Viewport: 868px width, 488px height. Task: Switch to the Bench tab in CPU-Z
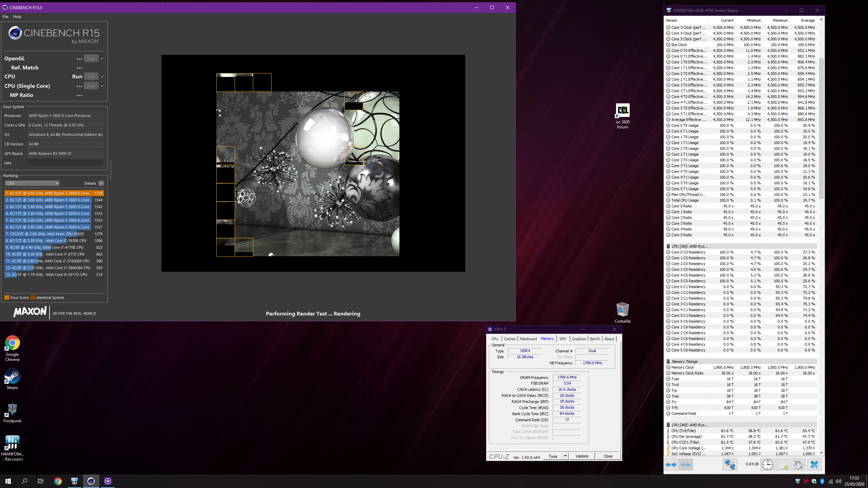595,339
